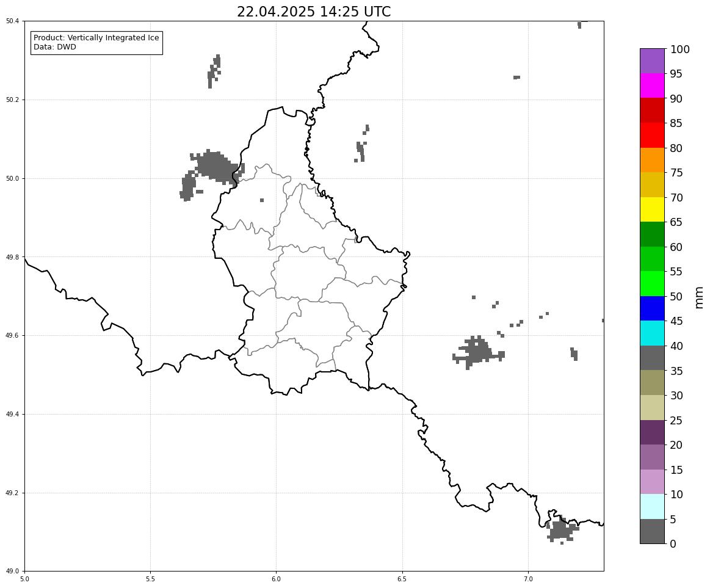Click the latitude axis label '50.4'
Viewport: 710px width, 588px height.
point(13,21)
